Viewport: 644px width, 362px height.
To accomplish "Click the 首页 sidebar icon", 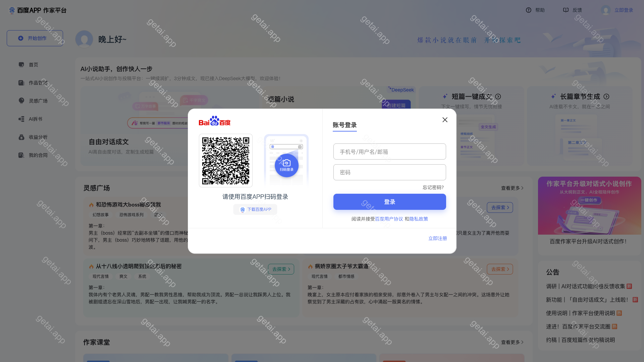I will click(x=21, y=64).
